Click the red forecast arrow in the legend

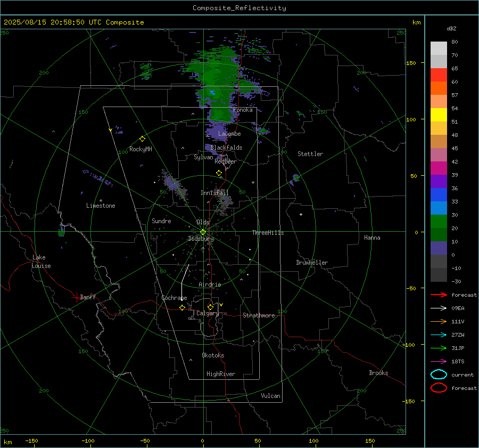(x=439, y=295)
